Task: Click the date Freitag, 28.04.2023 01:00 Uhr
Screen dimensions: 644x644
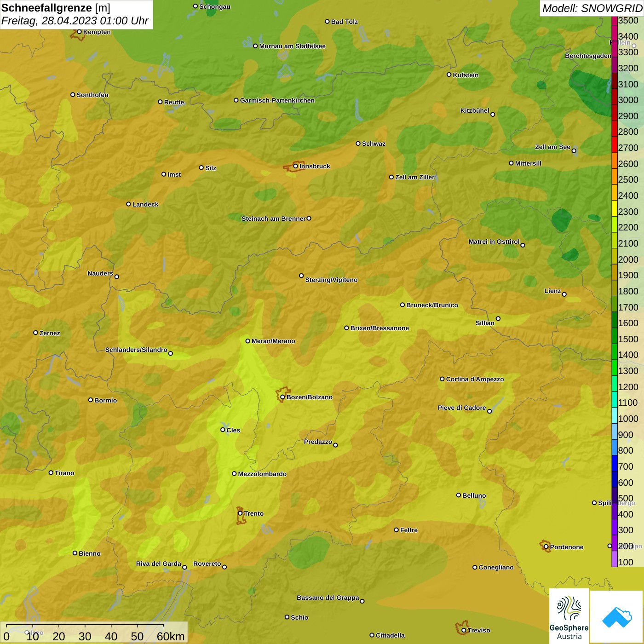Action: coord(75,21)
